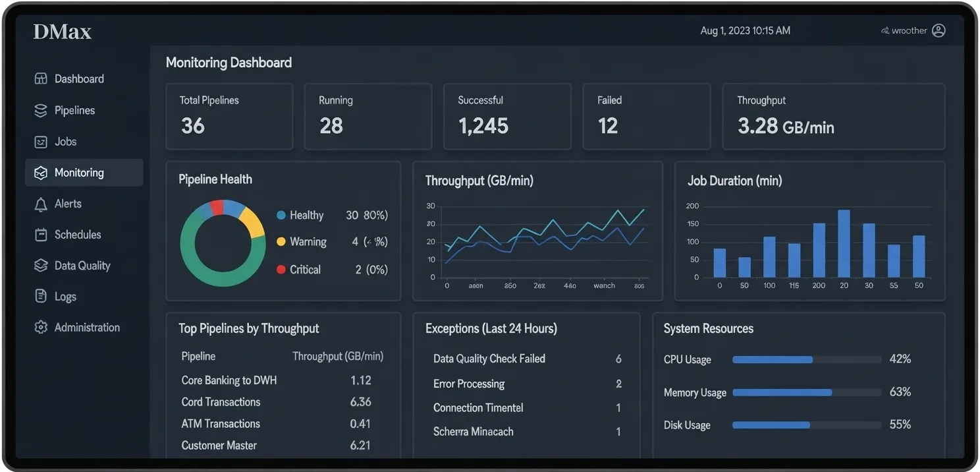Click the 63% memory value
The height and width of the screenshot is (472, 980).
[x=900, y=392]
